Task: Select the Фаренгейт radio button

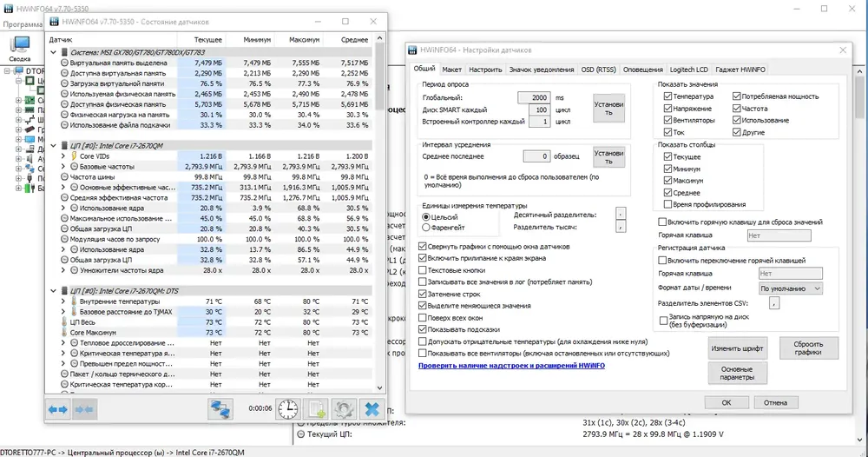Action: pyautogui.click(x=425, y=228)
